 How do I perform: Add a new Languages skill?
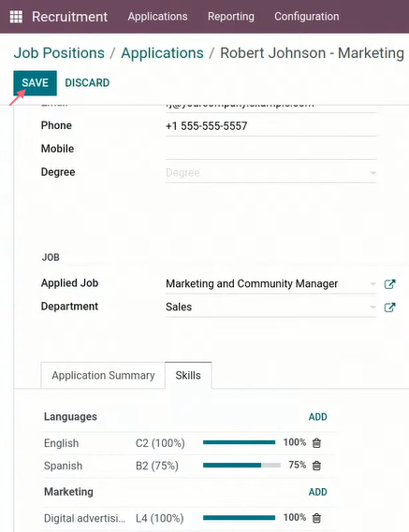[x=317, y=417]
